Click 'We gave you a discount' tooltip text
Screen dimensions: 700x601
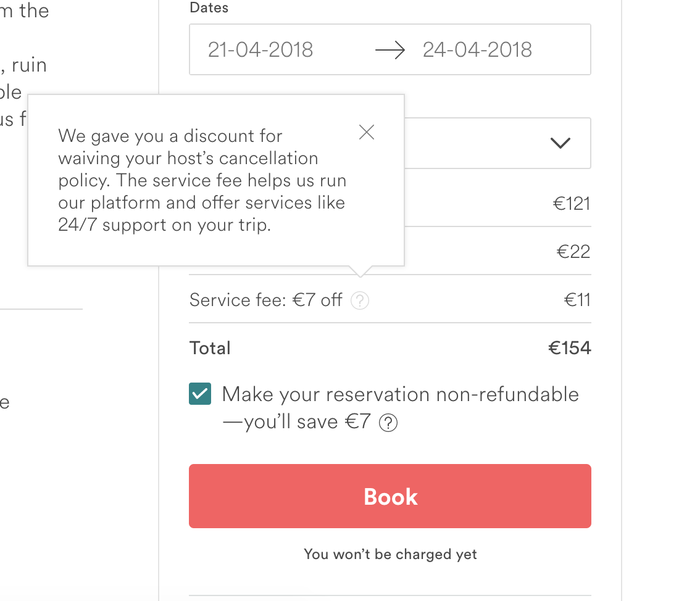tap(170, 136)
